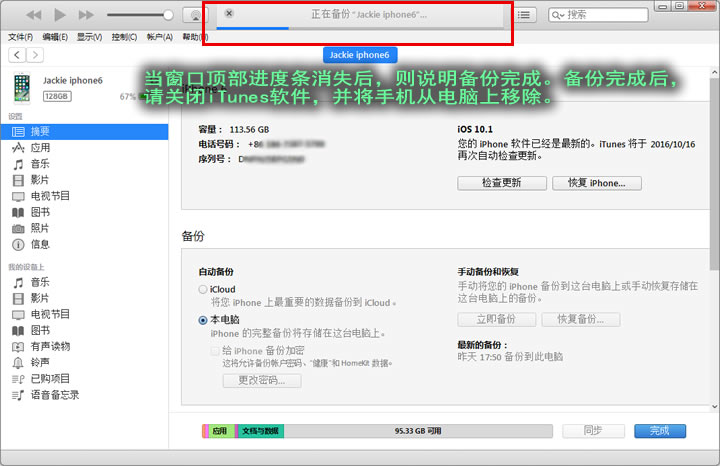The image size is (720, 466).
Task: Toggle 给 iPhone 备份加密 checkbox
Action: (x=214, y=351)
